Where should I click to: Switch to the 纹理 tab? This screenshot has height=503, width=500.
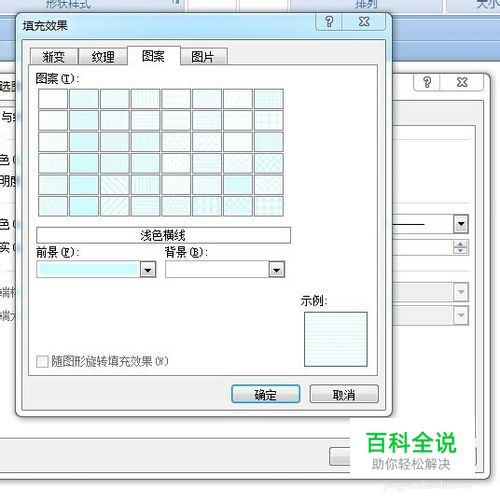tap(103, 56)
